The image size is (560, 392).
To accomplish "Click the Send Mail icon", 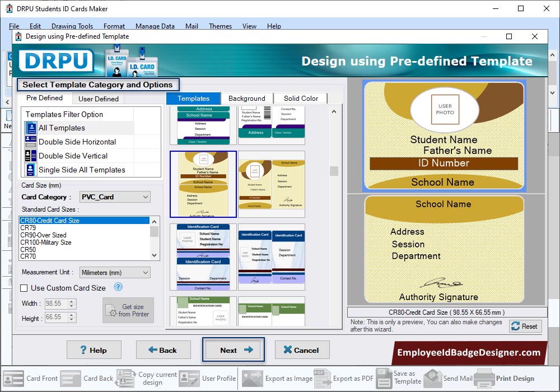I will [x=433, y=379].
